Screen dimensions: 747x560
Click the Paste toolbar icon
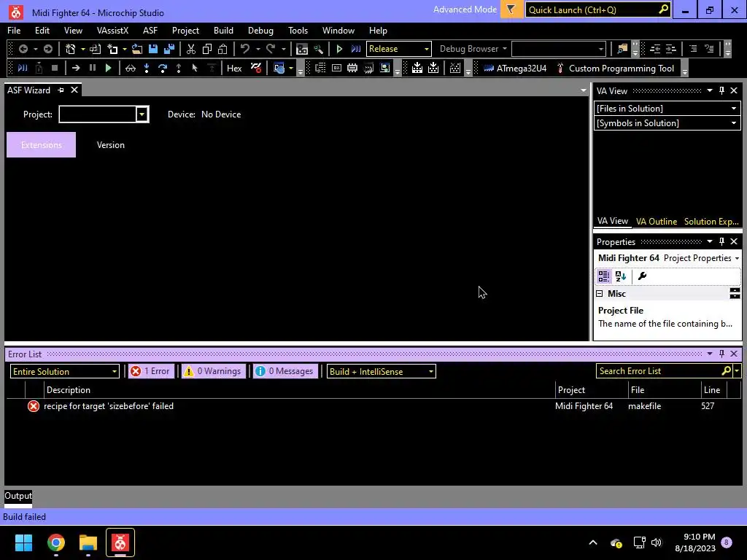click(x=222, y=49)
